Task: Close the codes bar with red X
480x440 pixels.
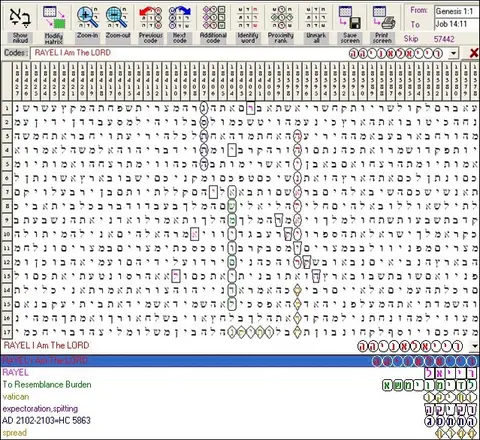Action: pyautogui.click(x=473, y=53)
